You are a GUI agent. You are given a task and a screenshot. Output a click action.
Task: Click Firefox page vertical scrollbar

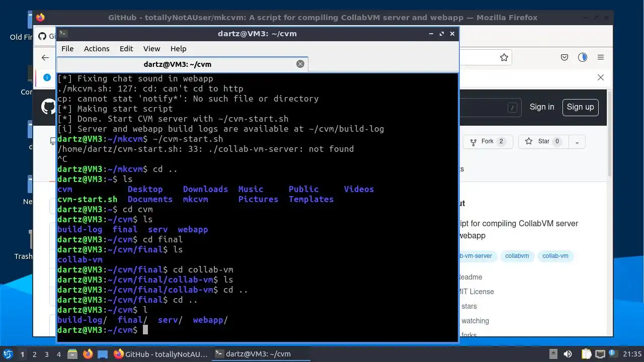coord(610,134)
